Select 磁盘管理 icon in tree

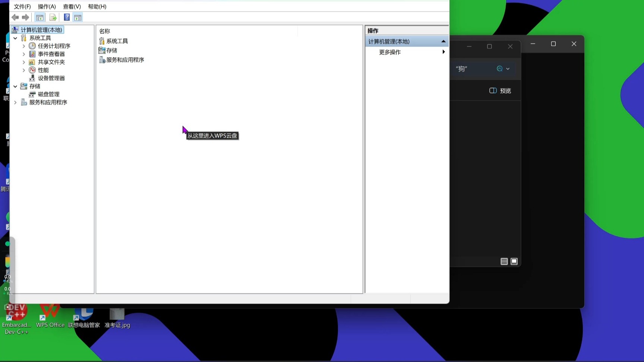pyautogui.click(x=32, y=94)
